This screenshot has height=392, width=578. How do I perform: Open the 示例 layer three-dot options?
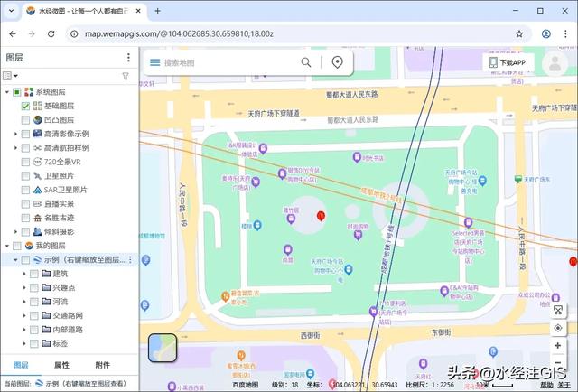pyautogui.click(x=130, y=259)
